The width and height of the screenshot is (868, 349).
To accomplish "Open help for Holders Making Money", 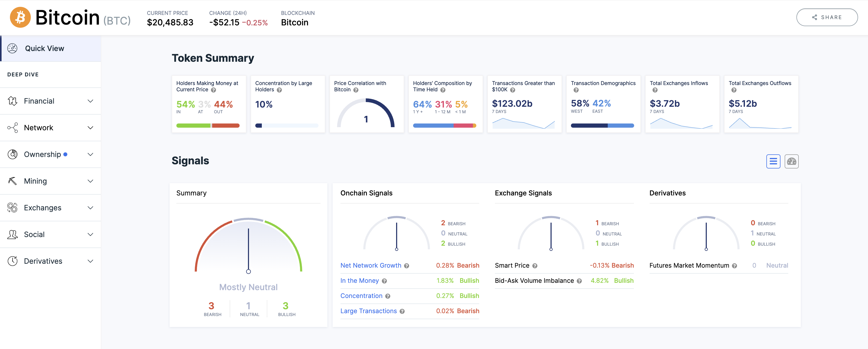I will [x=213, y=90].
